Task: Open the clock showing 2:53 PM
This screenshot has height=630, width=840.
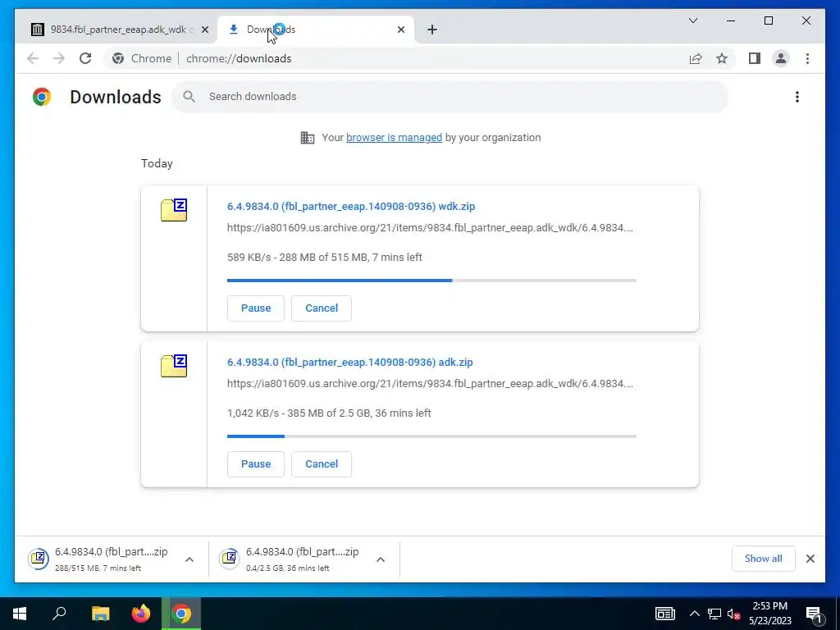Action: (x=769, y=614)
